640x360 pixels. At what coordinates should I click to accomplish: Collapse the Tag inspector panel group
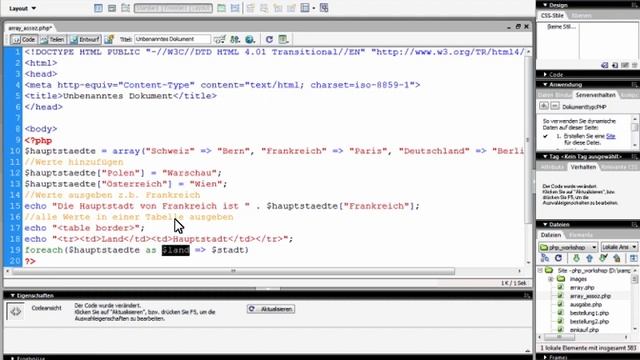[x=545, y=156]
